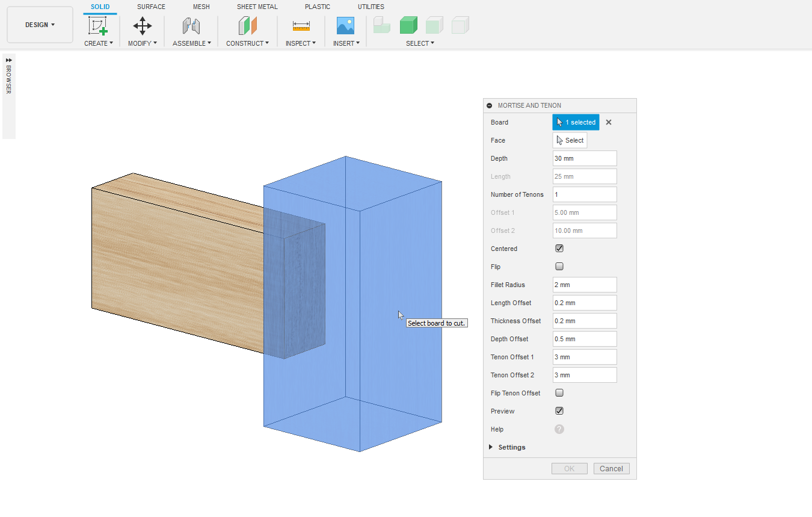Viewport: 812px width, 517px height.
Task: Click the Cancel button
Action: (611, 469)
